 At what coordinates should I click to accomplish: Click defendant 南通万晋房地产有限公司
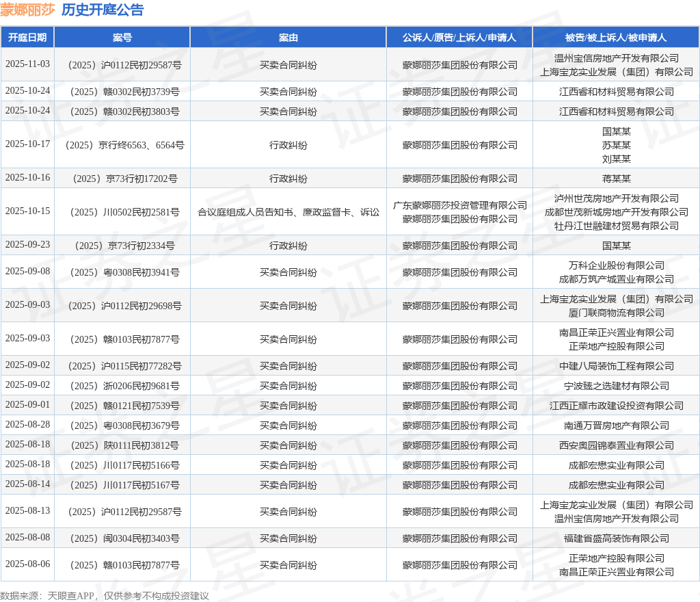point(617,426)
